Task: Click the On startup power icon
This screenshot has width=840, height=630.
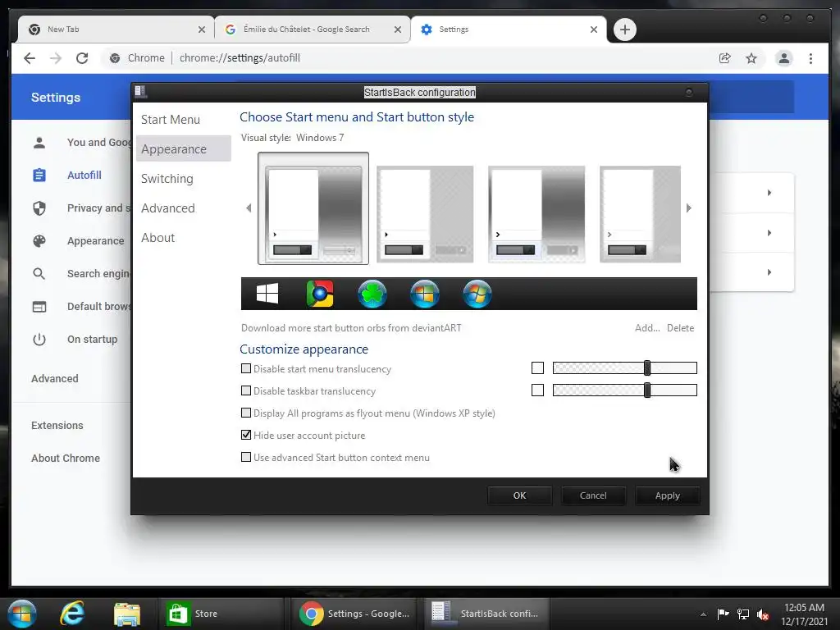Action: pyautogui.click(x=39, y=340)
